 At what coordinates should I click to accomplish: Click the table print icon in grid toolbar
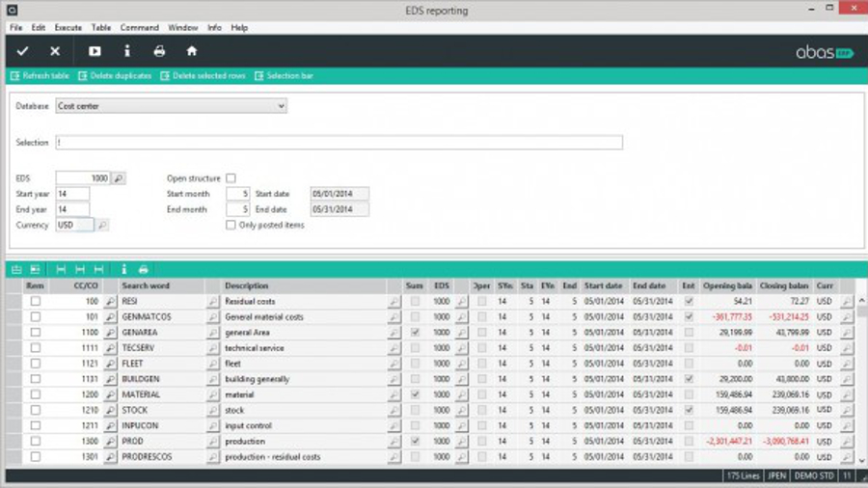144,269
